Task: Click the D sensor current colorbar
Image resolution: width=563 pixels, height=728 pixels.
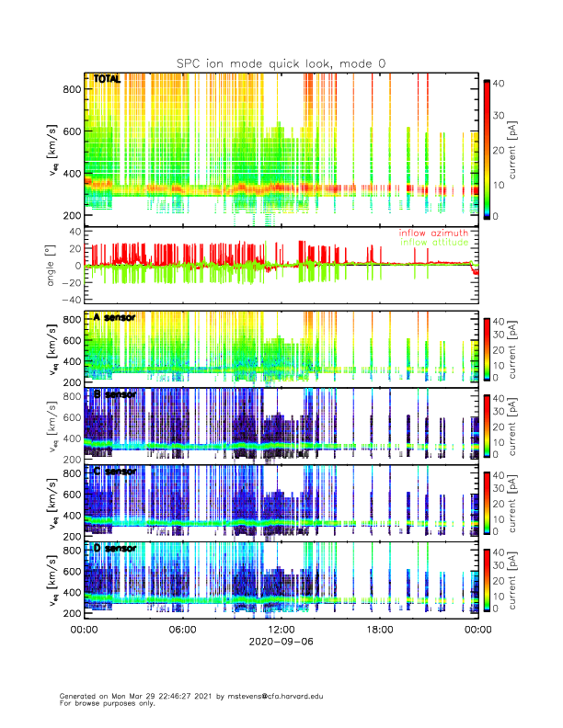Action: point(486,578)
